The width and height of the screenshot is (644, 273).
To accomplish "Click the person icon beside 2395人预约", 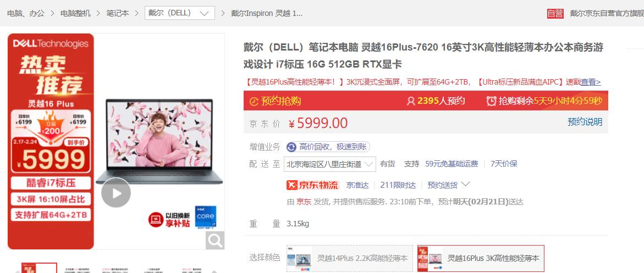I will [x=411, y=101].
